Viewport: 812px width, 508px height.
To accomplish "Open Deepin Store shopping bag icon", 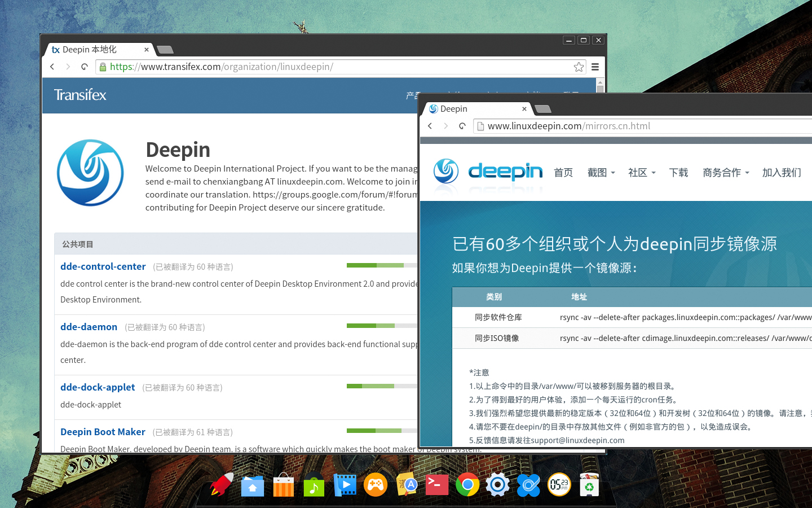I will coord(283,484).
